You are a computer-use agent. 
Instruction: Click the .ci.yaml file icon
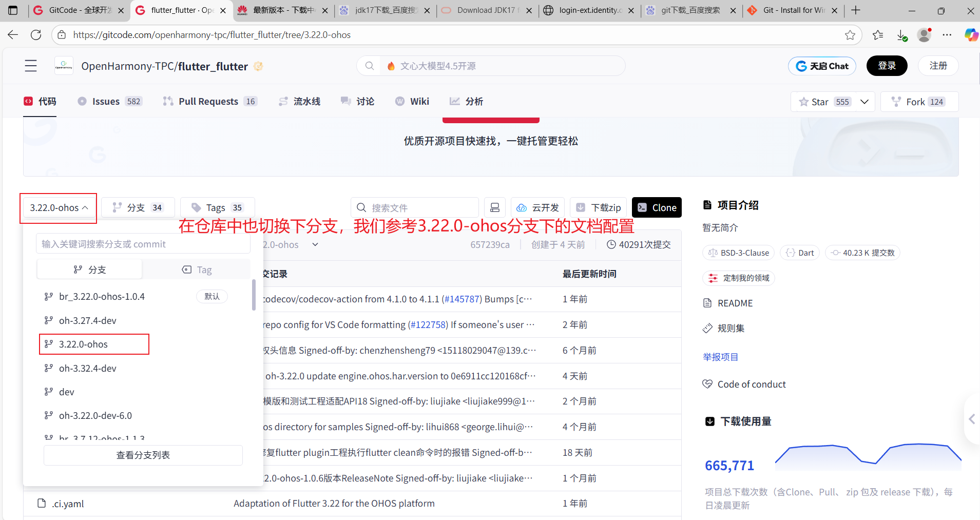click(42, 503)
